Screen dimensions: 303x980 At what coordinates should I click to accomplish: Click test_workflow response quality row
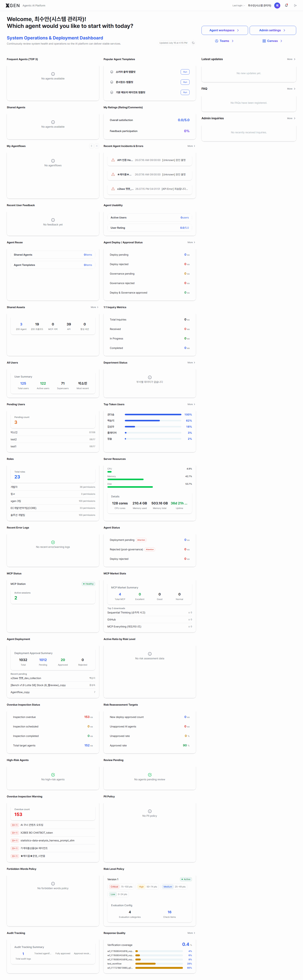[x=150, y=964]
